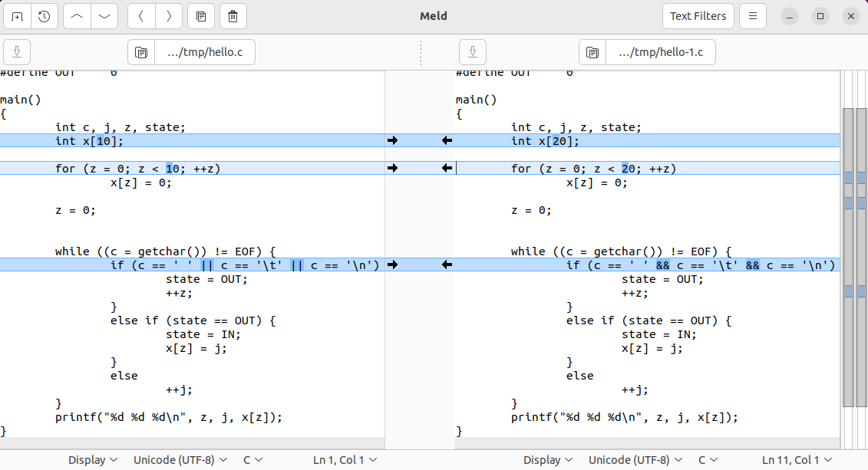The width and height of the screenshot is (868, 470).
Task: Open the Unicode (UTF-8) encoding dropdown
Action: (180, 459)
